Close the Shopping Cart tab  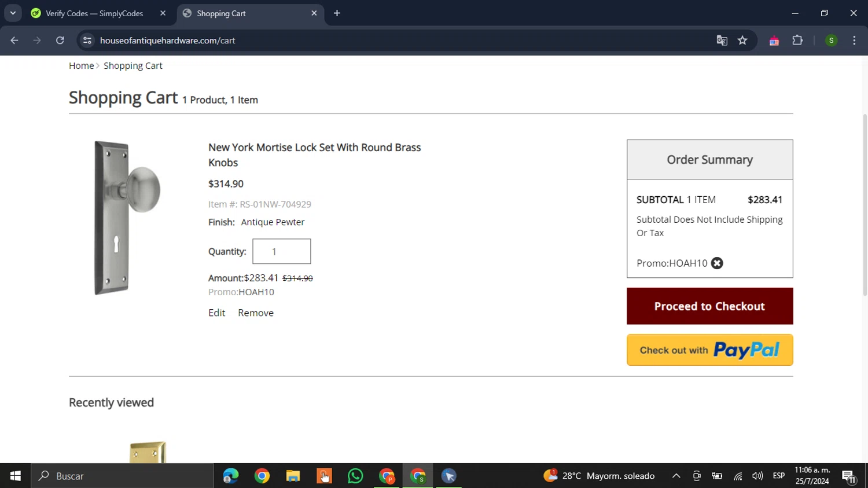pos(314,13)
